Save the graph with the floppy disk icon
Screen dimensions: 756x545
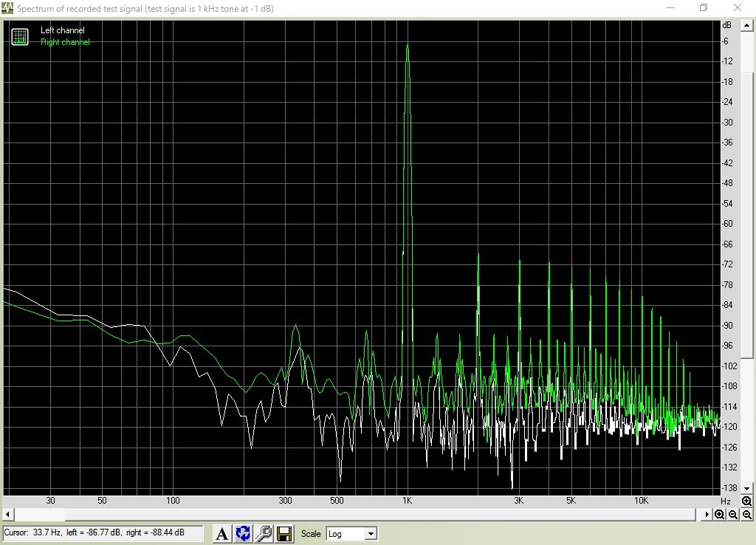[284, 533]
